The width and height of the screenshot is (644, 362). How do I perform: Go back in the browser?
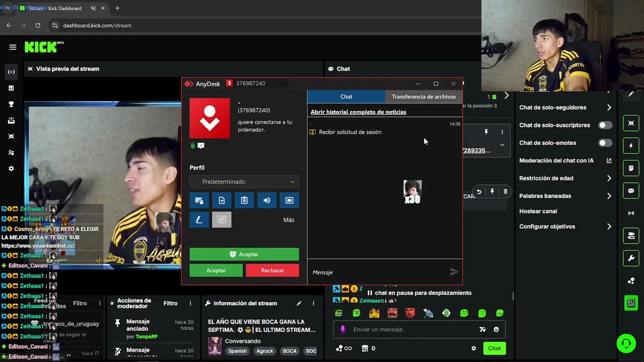[x=9, y=25]
